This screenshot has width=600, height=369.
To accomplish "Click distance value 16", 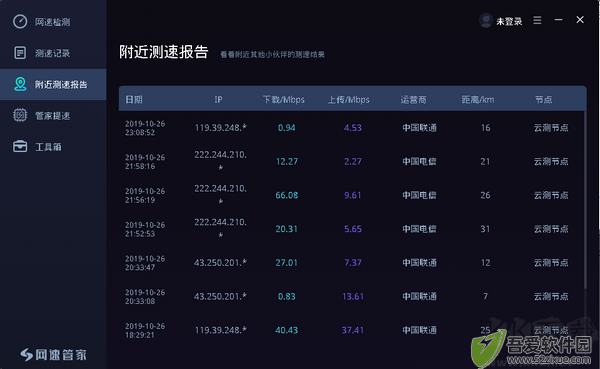I will 485,128.
